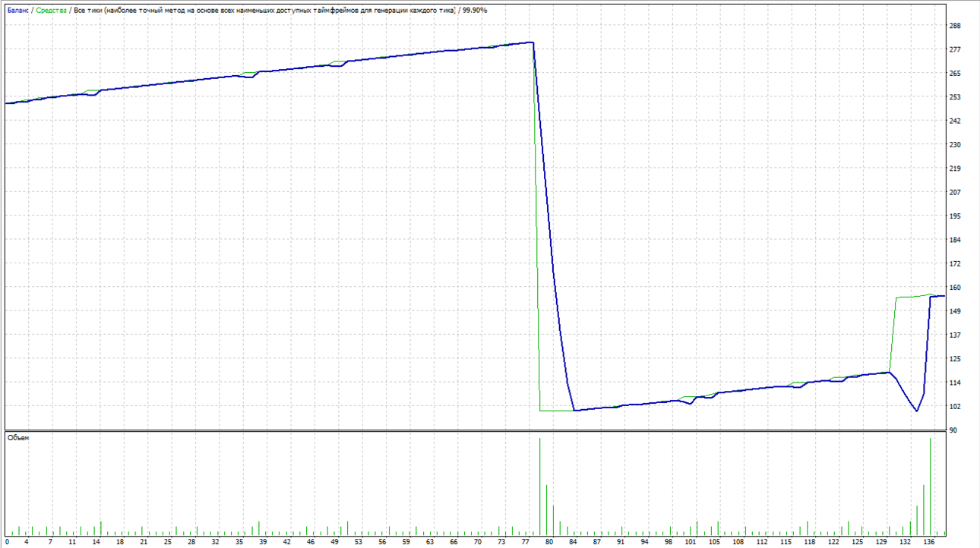Click the 184 vertical axis label
Screen dimensions: 980x548
pyautogui.click(x=955, y=240)
